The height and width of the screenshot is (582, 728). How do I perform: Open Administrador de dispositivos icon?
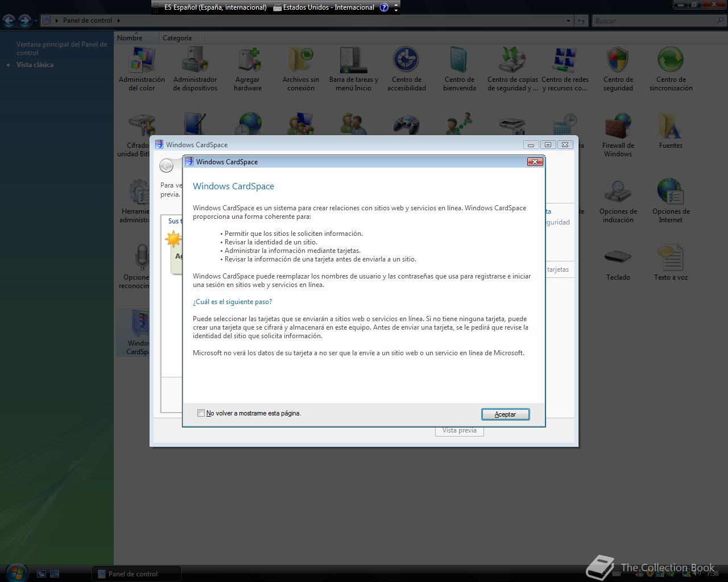tap(195, 69)
